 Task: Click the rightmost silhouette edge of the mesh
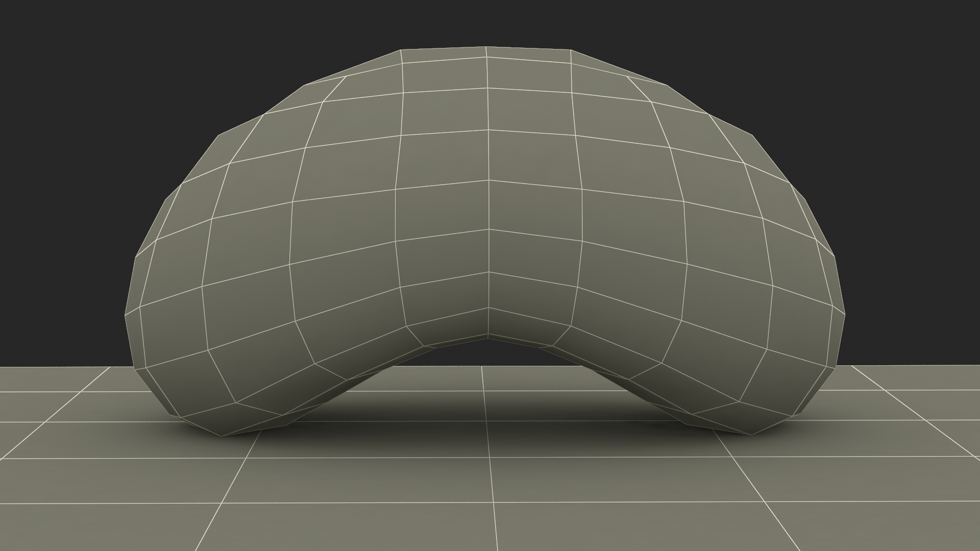845,314
